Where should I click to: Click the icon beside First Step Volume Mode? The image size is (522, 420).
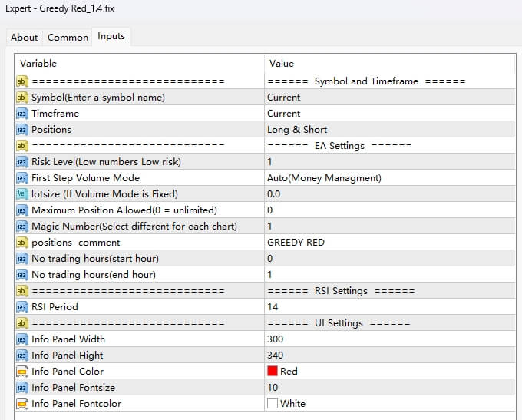22,178
